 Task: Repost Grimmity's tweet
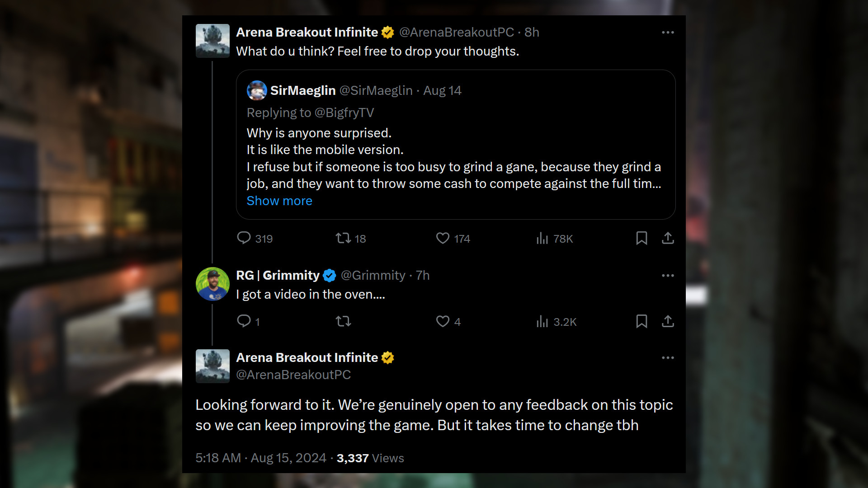click(343, 321)
